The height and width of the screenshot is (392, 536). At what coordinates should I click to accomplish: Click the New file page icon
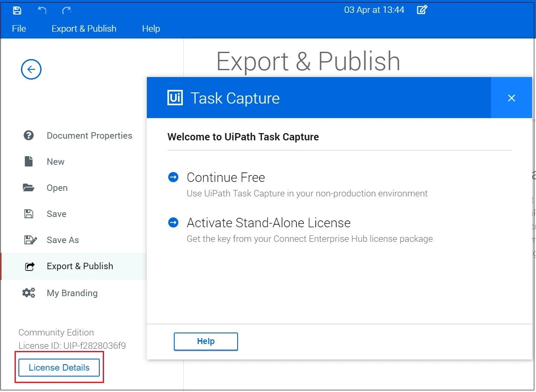click(29, 161)
